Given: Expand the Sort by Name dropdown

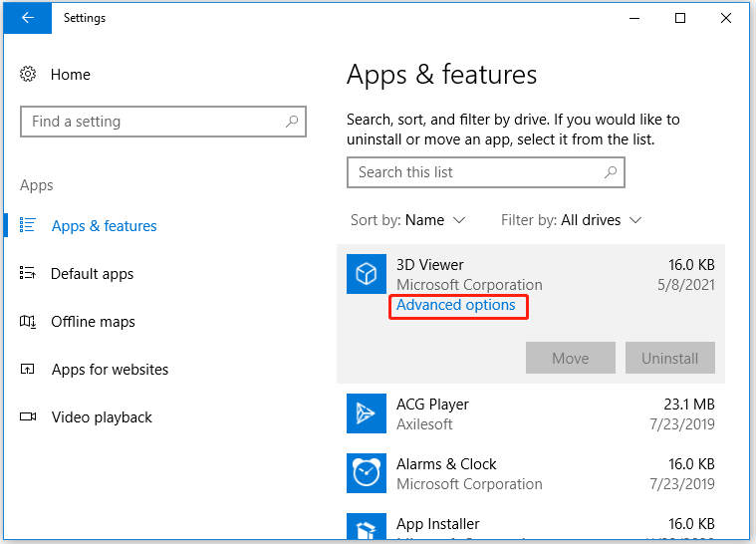Looking at the screenshot, I should (x=408, y=220).
